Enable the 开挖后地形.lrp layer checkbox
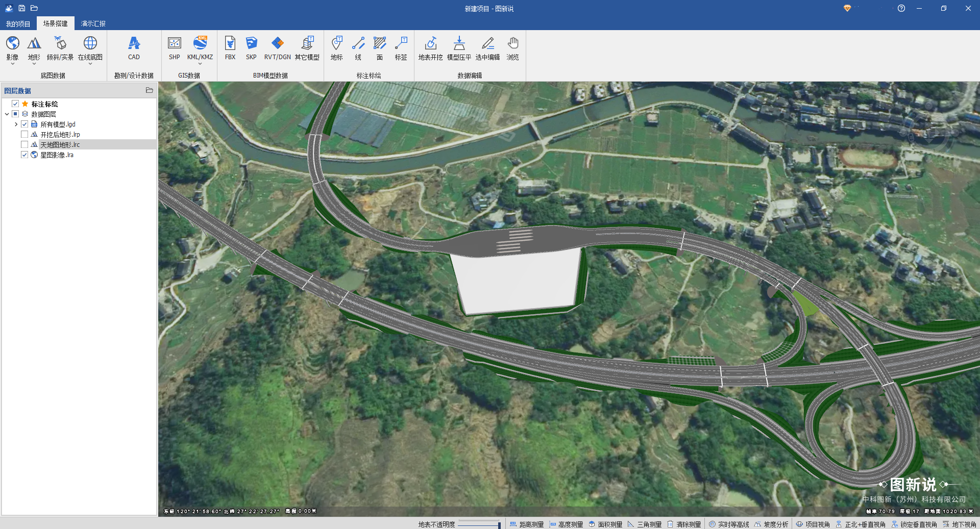This screenshot has width=980, height=529. pos(24,135)
